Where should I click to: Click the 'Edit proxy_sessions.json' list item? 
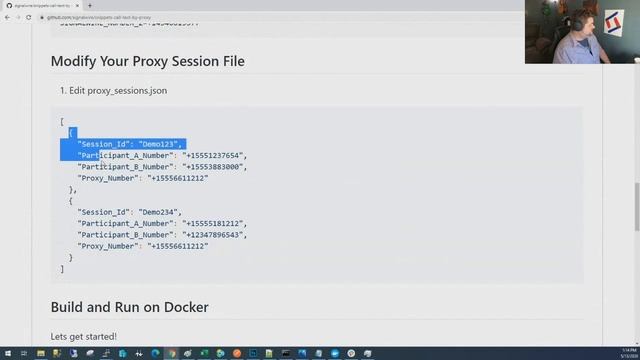(118, 91)
